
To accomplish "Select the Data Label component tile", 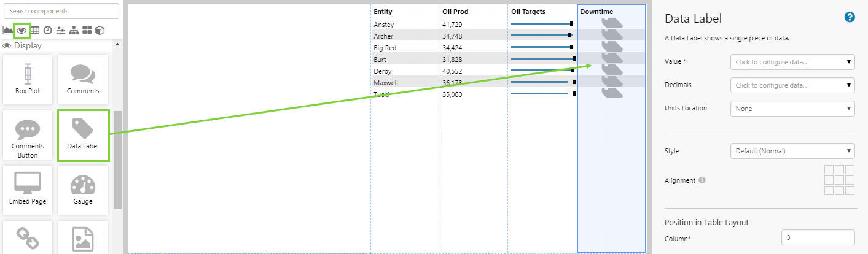I will coord(83,135).
